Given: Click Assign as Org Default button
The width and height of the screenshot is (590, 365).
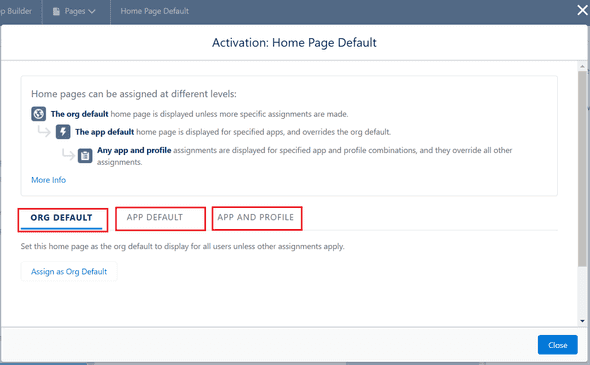Looking at the screenshot, I should coord(69,271).
